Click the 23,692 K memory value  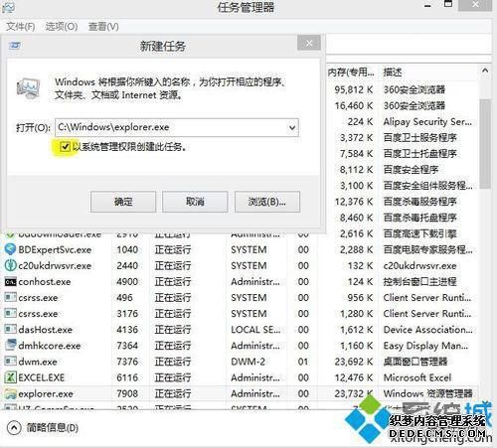354,362
